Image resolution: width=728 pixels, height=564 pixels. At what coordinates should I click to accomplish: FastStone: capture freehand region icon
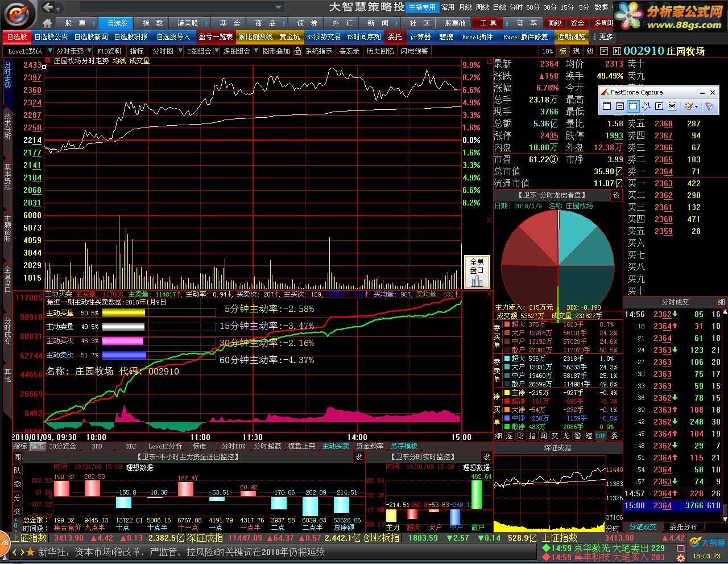click(646, 106)
